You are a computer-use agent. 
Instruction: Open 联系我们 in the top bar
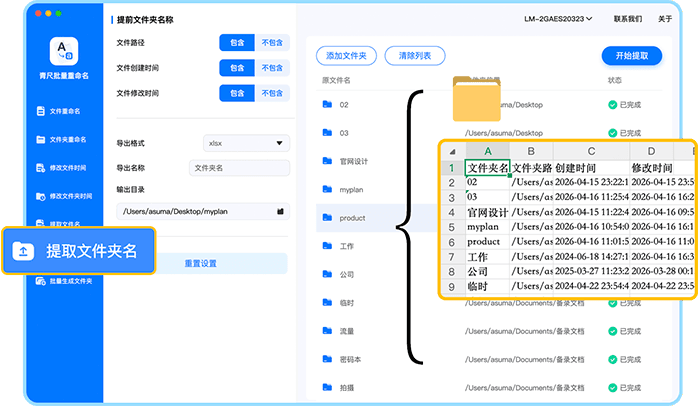pos(627,19)
